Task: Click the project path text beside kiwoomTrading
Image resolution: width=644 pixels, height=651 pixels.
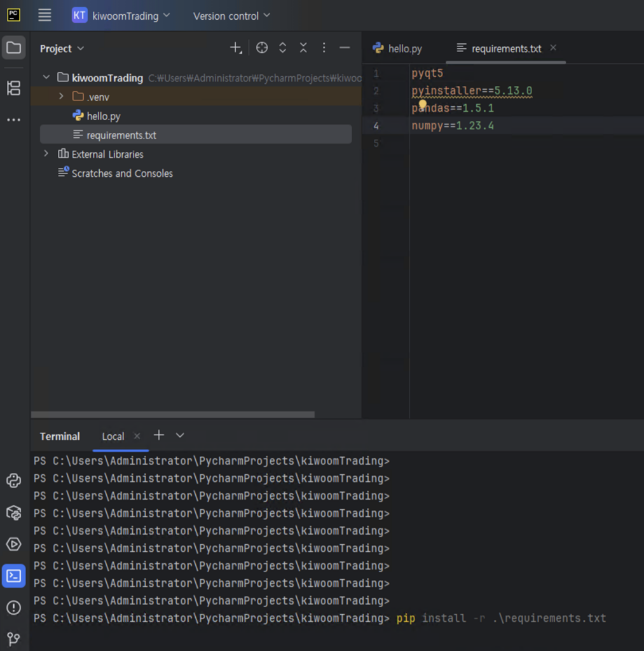Action: point(254,78)
